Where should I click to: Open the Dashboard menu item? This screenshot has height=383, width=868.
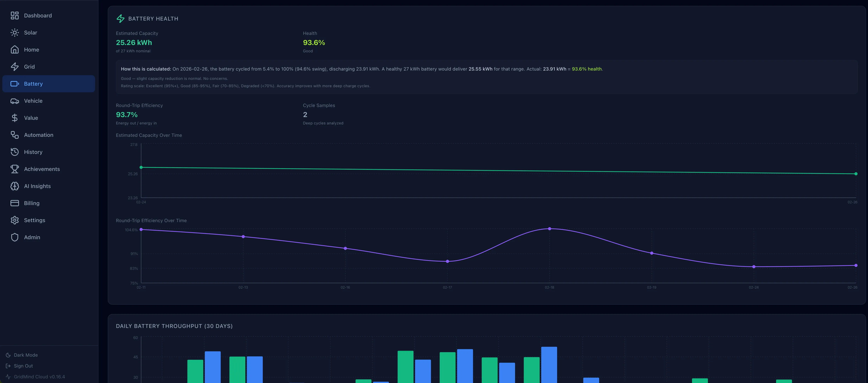[x=48, y=16]
